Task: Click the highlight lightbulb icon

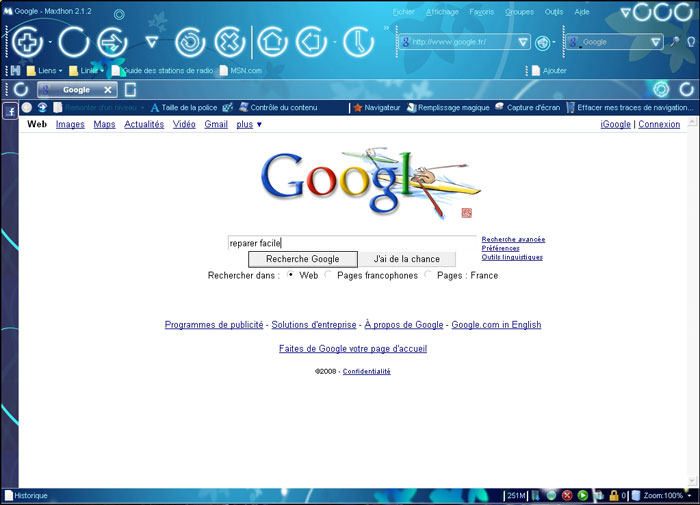Action: click(x=691, y=42)
